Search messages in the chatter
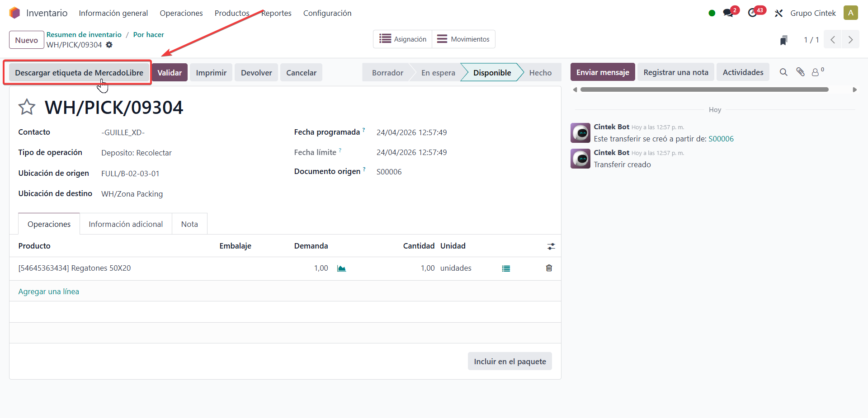Viewport: 868px width, 418px height. [x=783, y=72]
